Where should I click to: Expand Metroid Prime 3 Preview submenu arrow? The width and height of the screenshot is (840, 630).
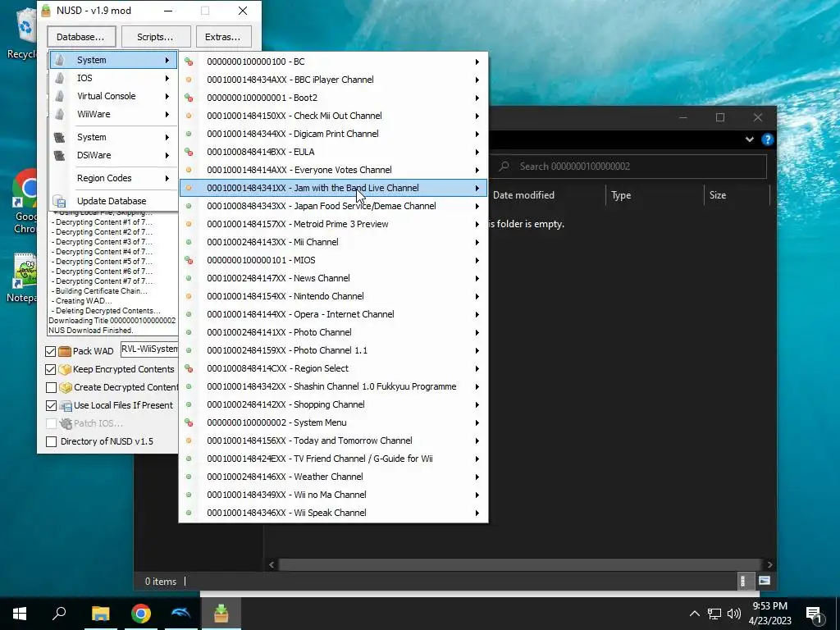click(x=477, y=224)
